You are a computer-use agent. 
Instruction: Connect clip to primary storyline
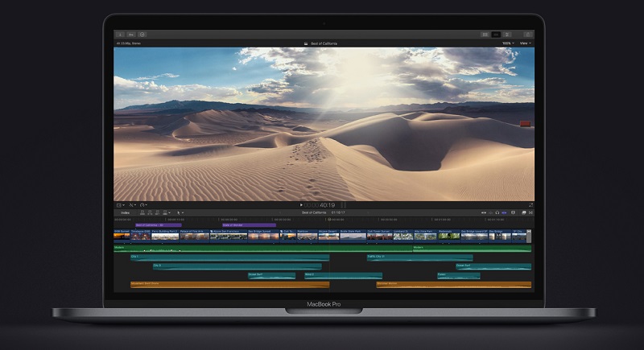tap(142, 212)
